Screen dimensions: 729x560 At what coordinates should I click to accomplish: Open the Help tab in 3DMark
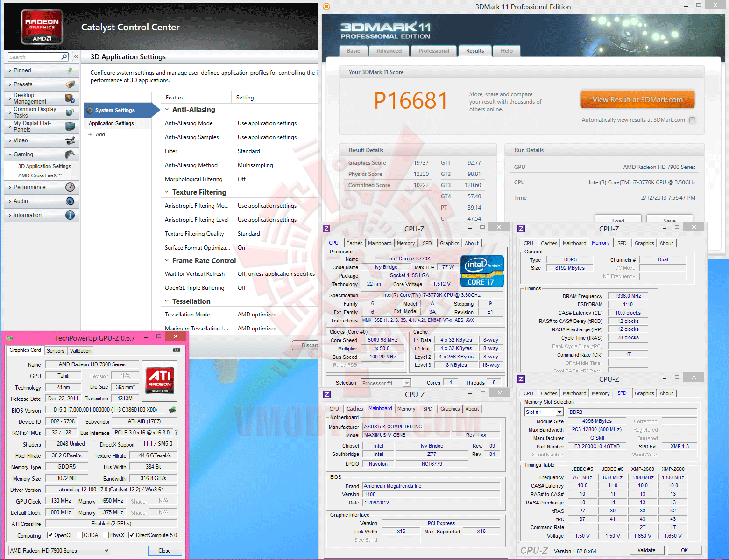(x=507, y=51)
